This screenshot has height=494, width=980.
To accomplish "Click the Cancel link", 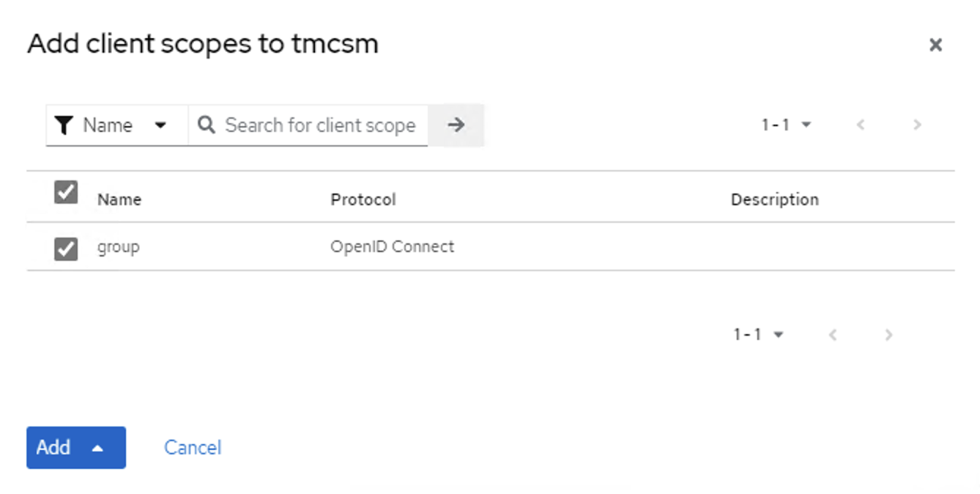I will (193, 448).
